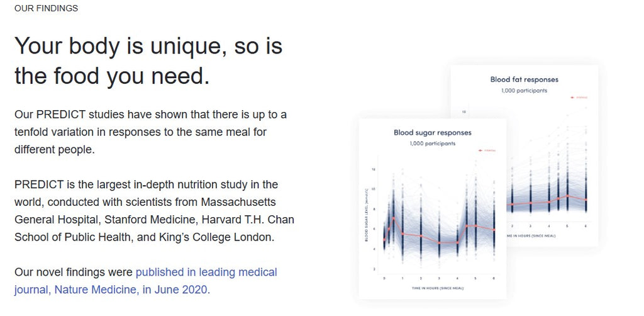Click the 'Your body is unique' headline

148,60
